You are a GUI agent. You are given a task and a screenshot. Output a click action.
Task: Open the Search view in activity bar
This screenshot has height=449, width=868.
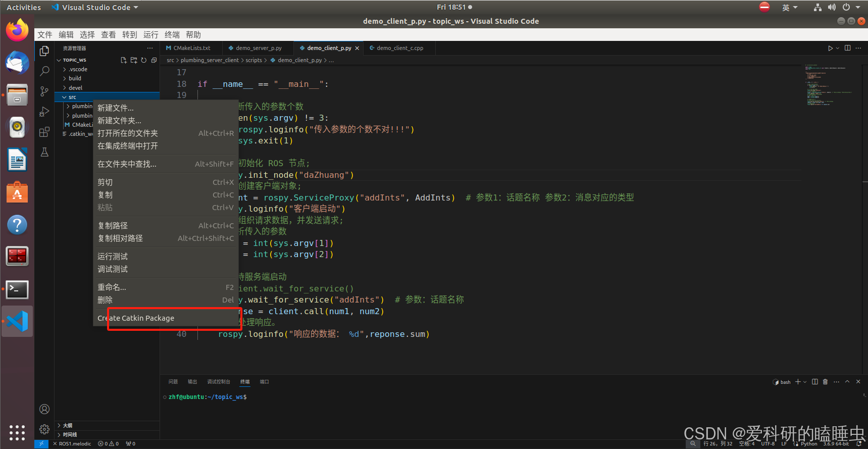tap(44, 71)
